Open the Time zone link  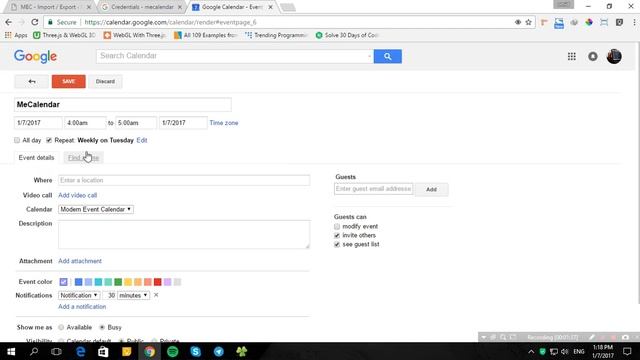(224, 122)
